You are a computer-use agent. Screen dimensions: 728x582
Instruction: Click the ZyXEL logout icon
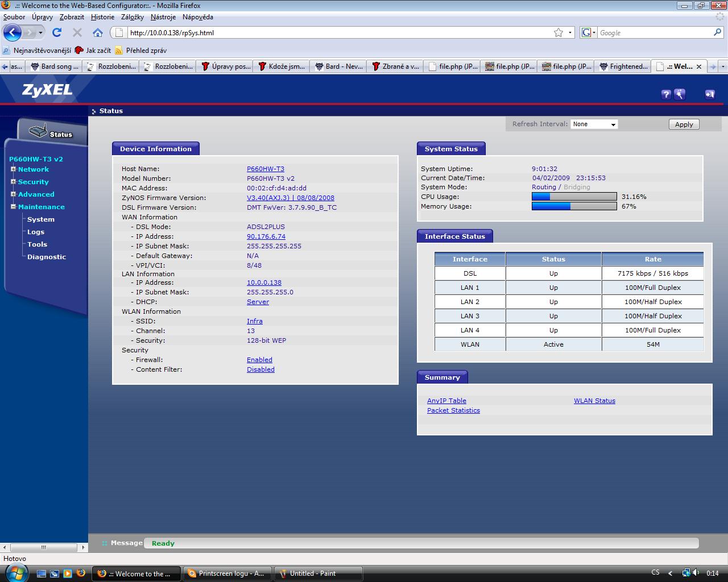[x=709, y=94]
